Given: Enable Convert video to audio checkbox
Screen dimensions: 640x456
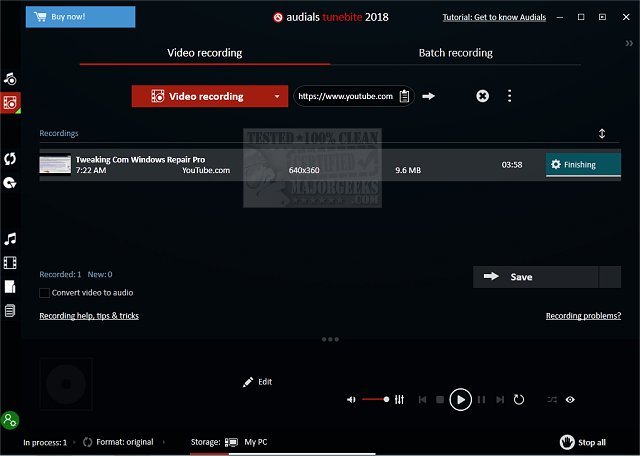Looking at the screenshot, I should pos(44,293).
